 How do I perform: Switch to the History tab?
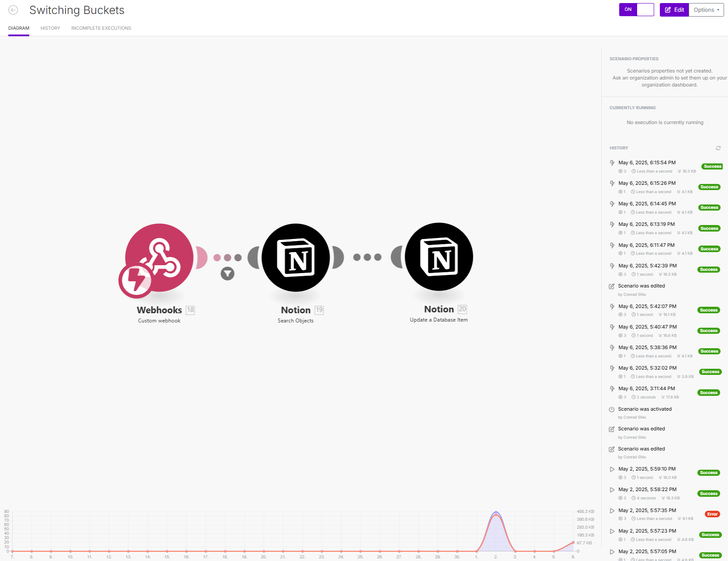click(x=50, y=28)
